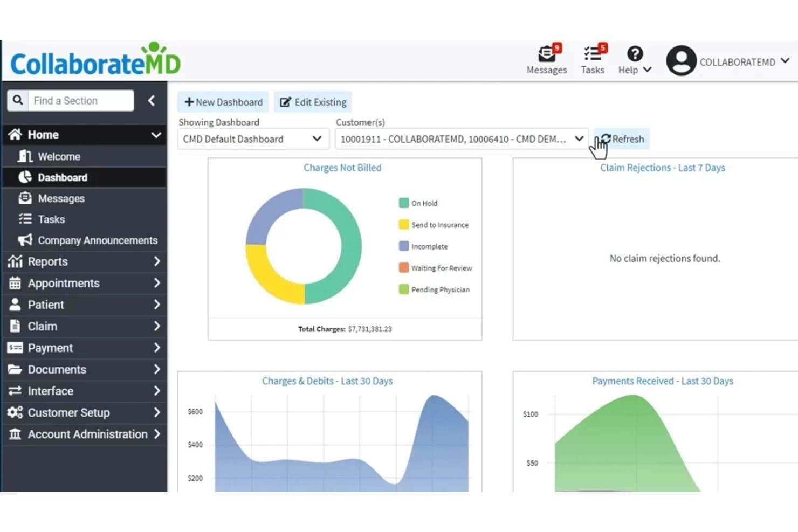Open the Showing Dashboard dropdown
798x532 pixels.
point(253,139)
